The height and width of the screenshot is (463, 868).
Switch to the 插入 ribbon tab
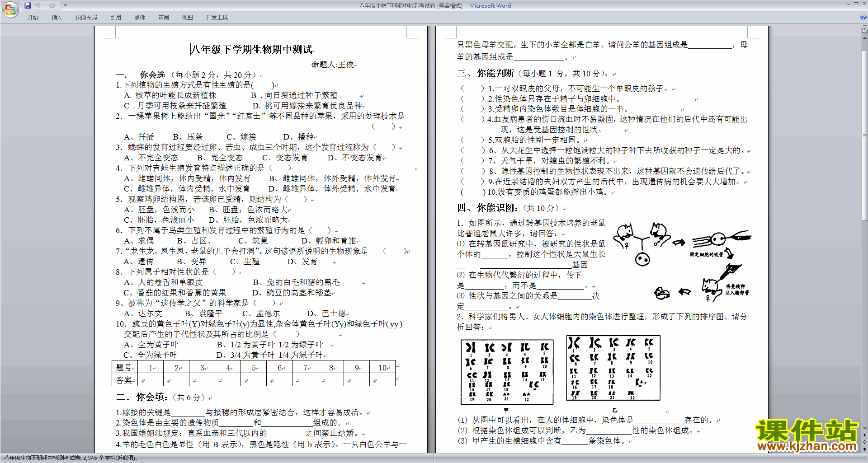click(x=57, y=18)
